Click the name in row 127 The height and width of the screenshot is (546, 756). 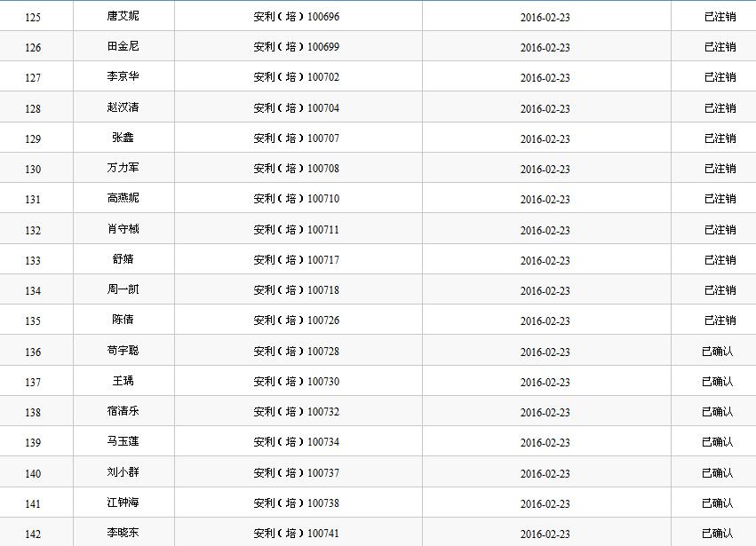click(x=123, y=77)
